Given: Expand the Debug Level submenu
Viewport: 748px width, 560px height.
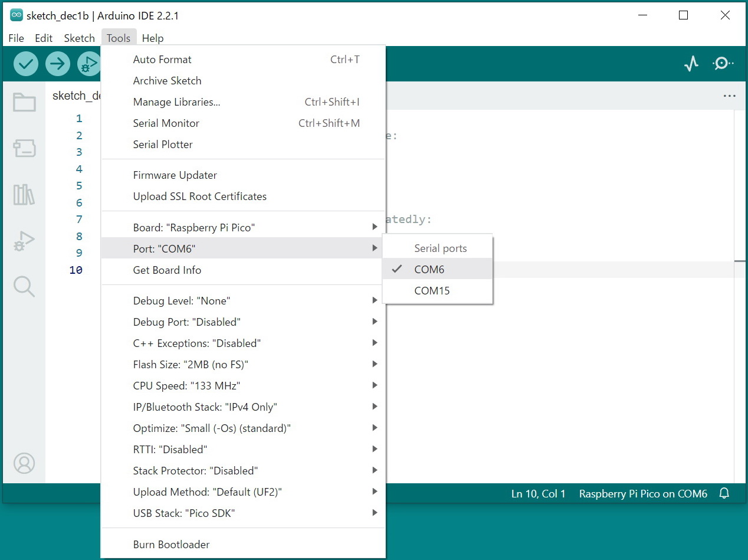Looking at the screenshot, I should click(x=244, y=300).
